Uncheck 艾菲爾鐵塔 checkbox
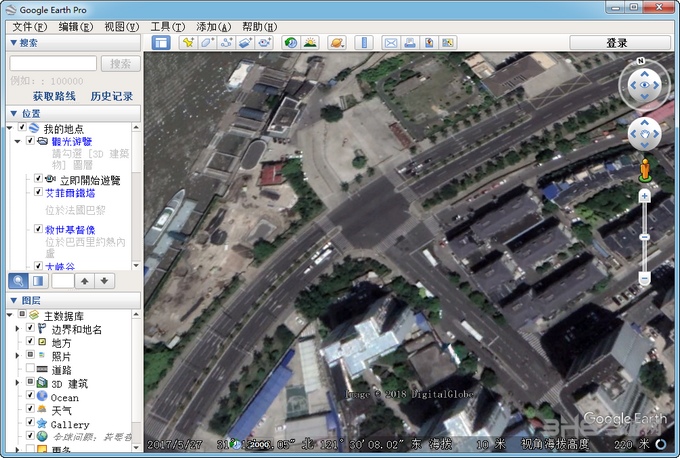The width and height of the screenshot is (680, 458). coord(38,192)
